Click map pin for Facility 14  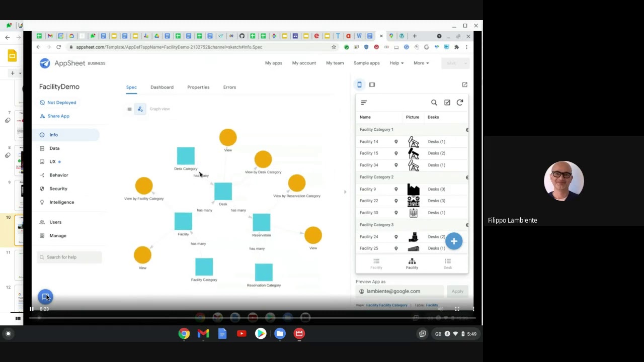pos(396,142)
